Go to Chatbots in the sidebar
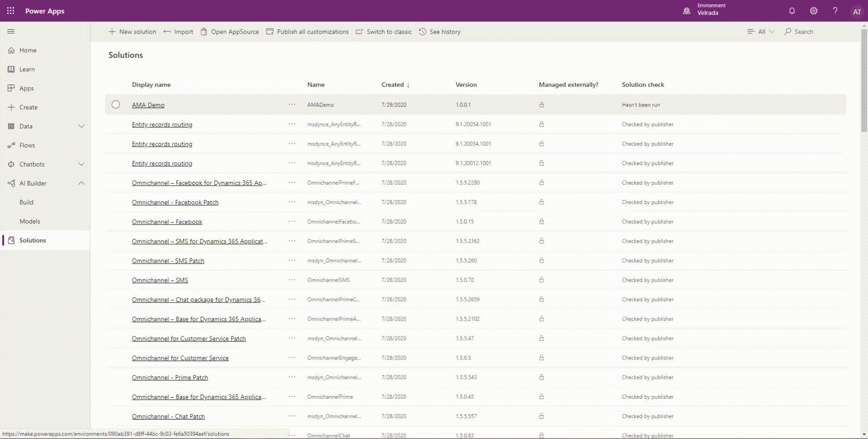Screen dimensions: 868x439 pos(32,164)
